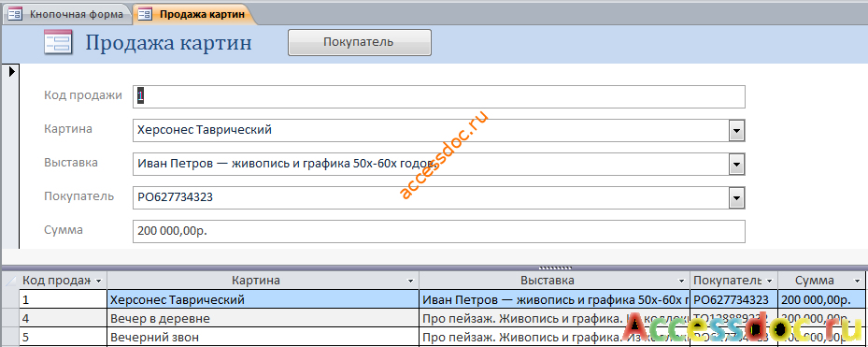This screenshot has width=868, height=347.
Task: Open the Покупатель button
Action: click(x=360, y=42)
